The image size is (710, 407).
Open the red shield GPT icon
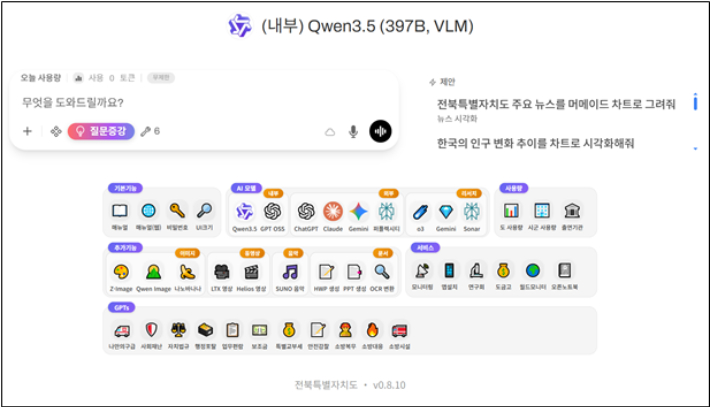pos(151,330)
